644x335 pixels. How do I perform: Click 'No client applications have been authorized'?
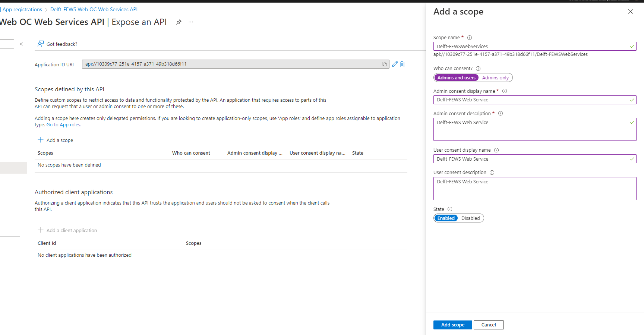tap(85, 255)
